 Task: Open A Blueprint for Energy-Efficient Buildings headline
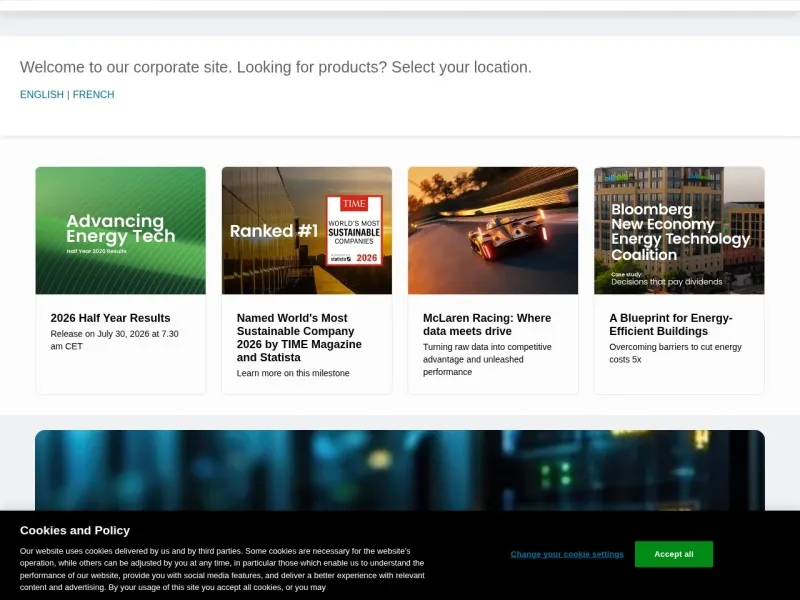[670, 324]
